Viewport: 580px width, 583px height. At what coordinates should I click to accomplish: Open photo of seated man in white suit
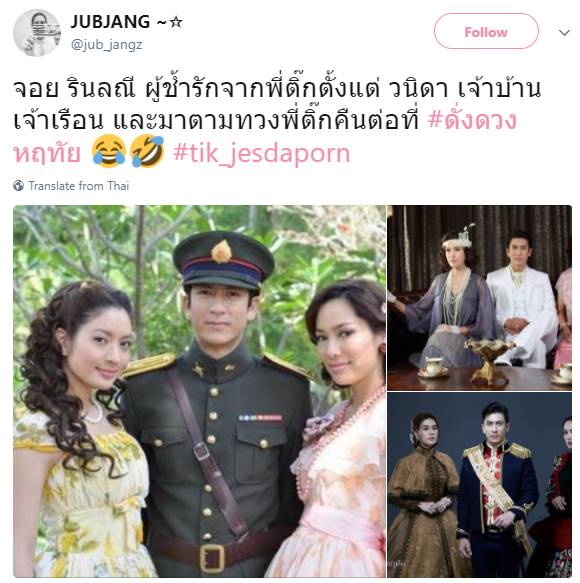tap(480, 297)
